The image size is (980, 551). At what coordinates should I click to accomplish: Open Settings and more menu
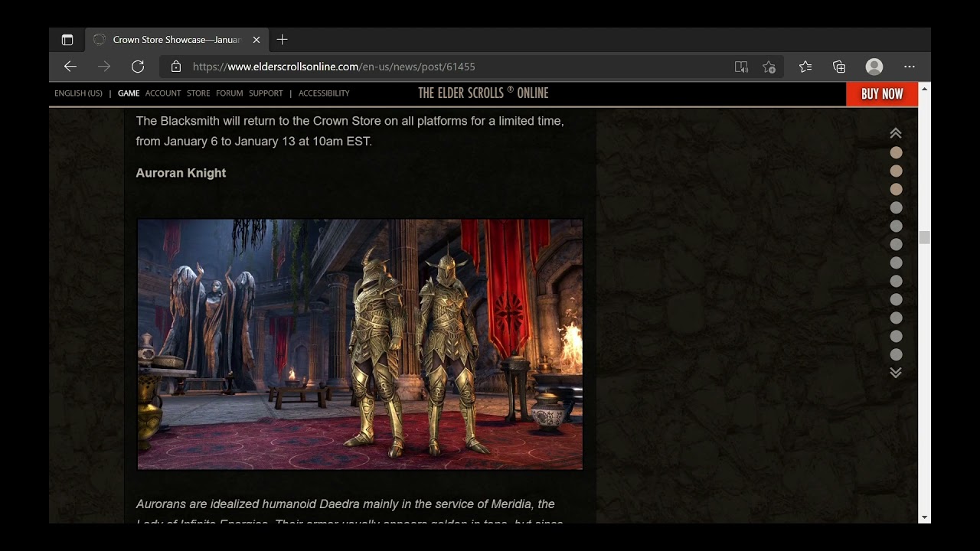[x=910, y=67]
